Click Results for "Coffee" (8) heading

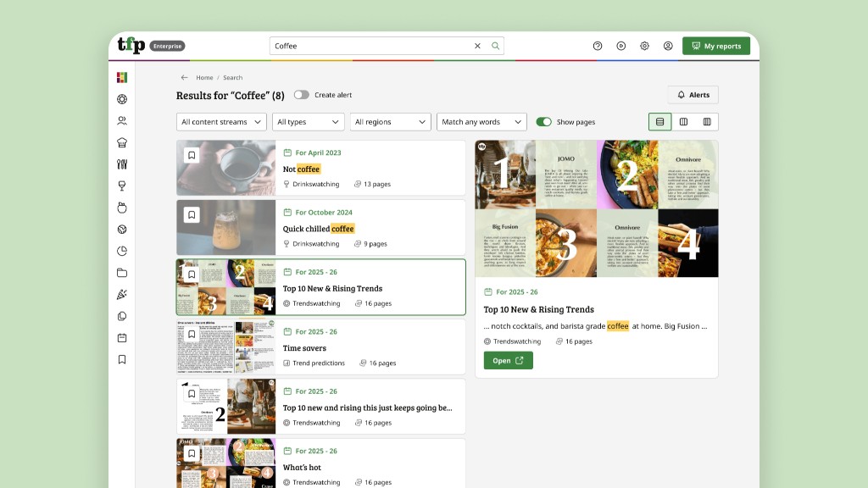coord(231,95)
